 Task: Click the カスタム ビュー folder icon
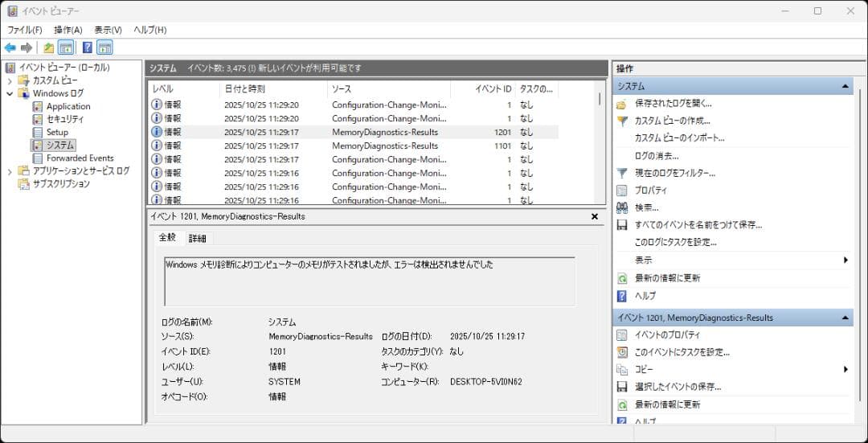24,80
